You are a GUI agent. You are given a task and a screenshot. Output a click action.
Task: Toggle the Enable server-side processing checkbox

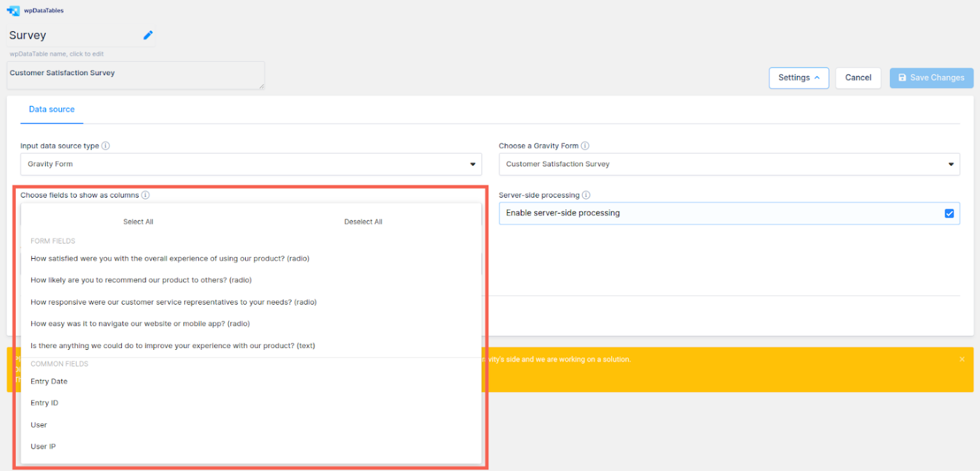(949, 214)
